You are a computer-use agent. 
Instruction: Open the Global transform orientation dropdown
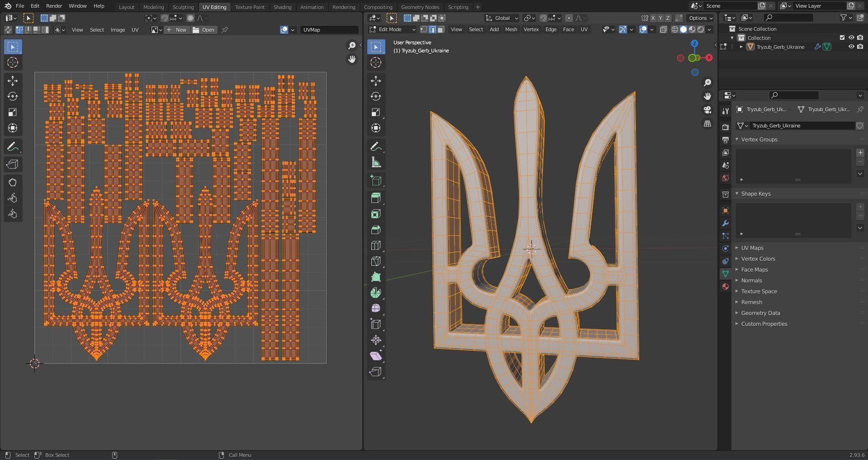(x=501, y=18)
